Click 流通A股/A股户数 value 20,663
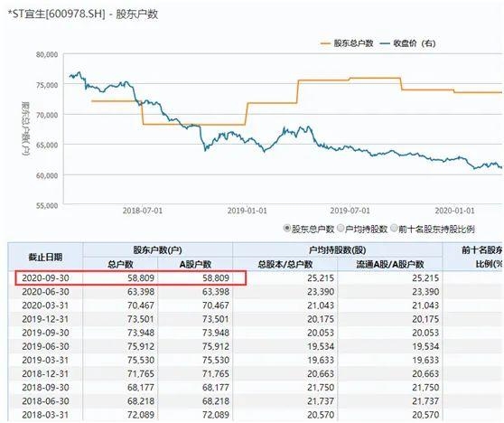The image size is (504, 423). pos(425,374)
